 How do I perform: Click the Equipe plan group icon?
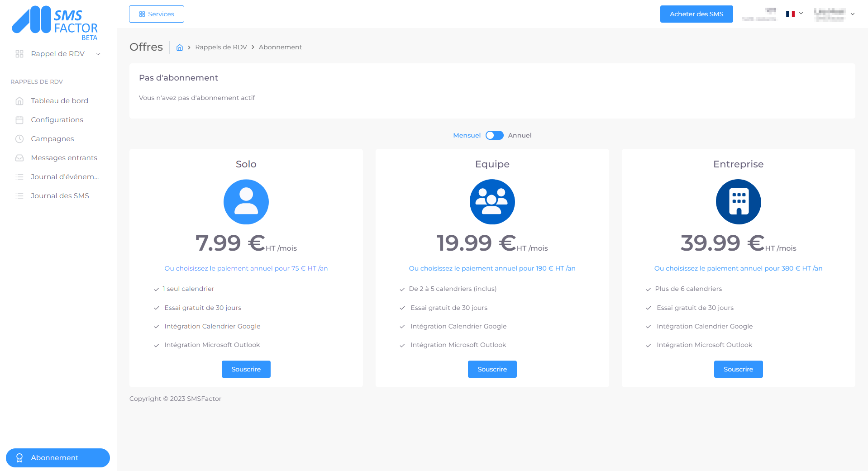point(492,202)
